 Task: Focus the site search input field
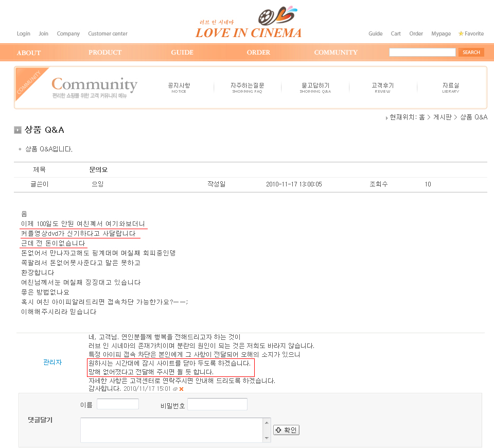(422, 53)
